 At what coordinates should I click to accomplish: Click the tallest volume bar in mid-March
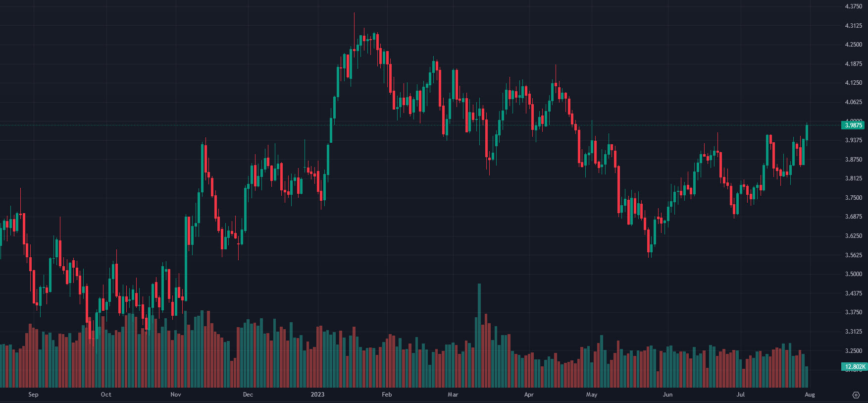click(479, 337)
